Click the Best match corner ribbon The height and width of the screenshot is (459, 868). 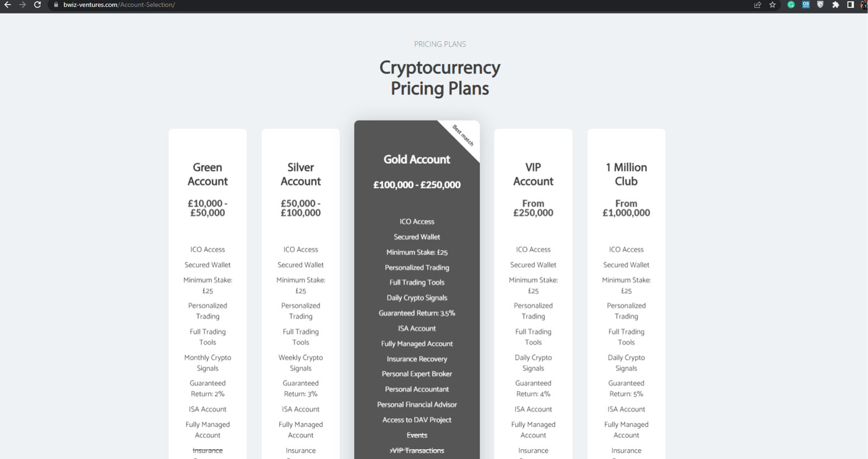pos(463,136)
